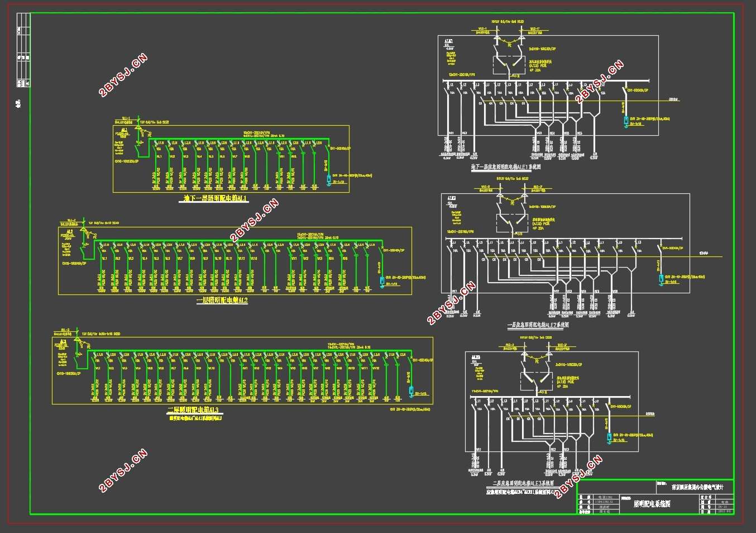The height and width of the screenshot is (533, 756).
Task: Click the dashed ATS transfer switch box in ALE1
Action: 509,65
